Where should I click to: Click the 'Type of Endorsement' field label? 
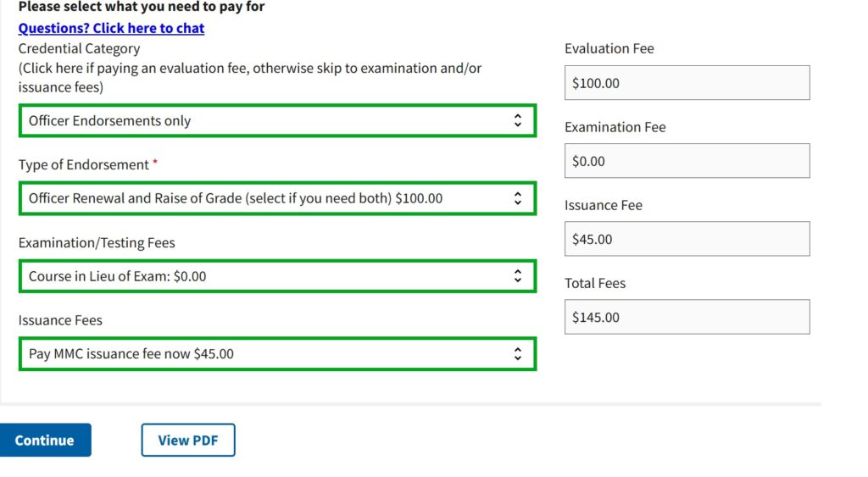(x=84, y=164)
